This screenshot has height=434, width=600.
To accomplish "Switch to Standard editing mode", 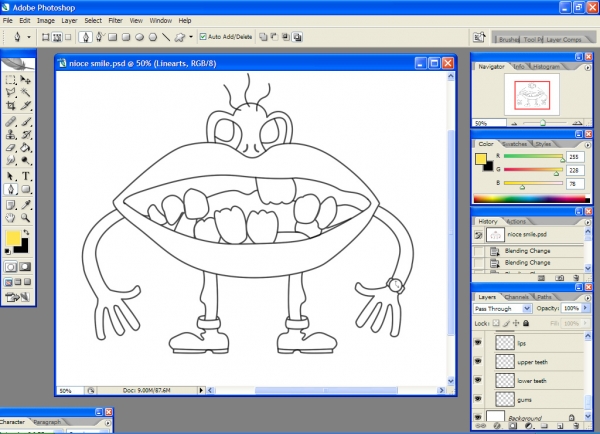I will (x=11, y=267).
